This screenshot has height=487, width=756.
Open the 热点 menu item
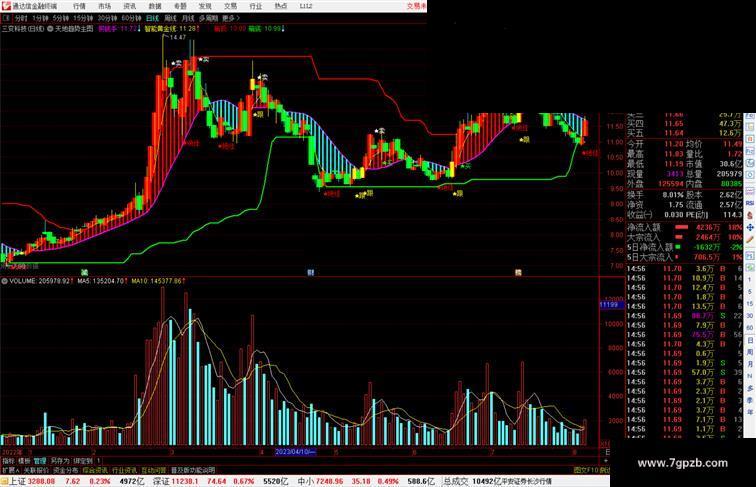(281, 6)
